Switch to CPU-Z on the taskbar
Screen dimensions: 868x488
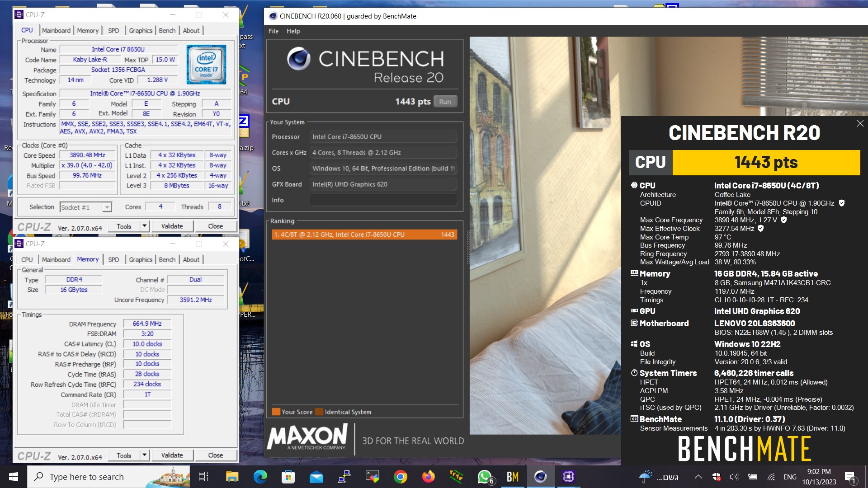pos(568,477)
